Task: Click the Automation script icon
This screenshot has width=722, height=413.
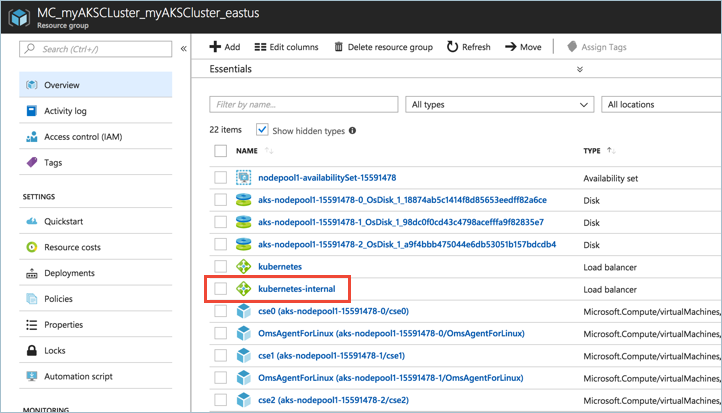Action: [32, 376]
